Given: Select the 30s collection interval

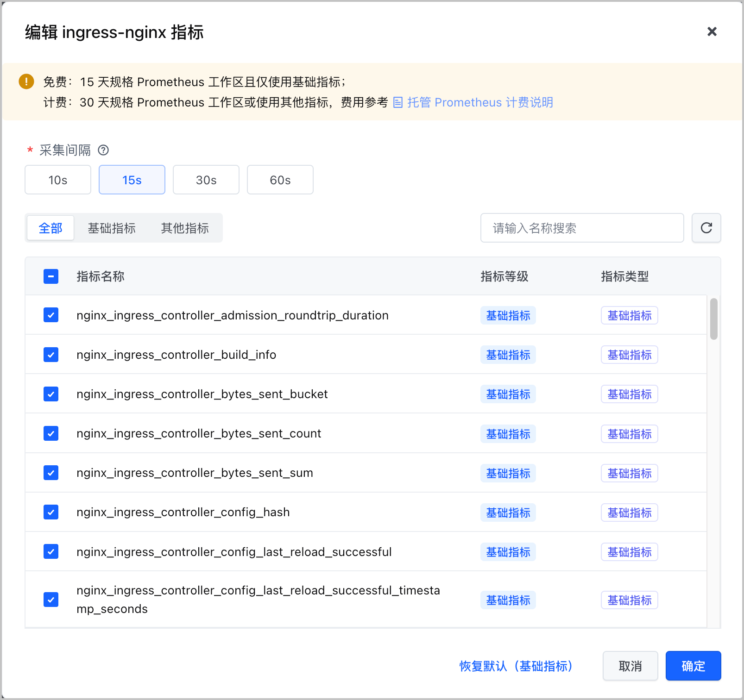Looking at the screenshot, I should pyautogui.click(x=206, y=180).
